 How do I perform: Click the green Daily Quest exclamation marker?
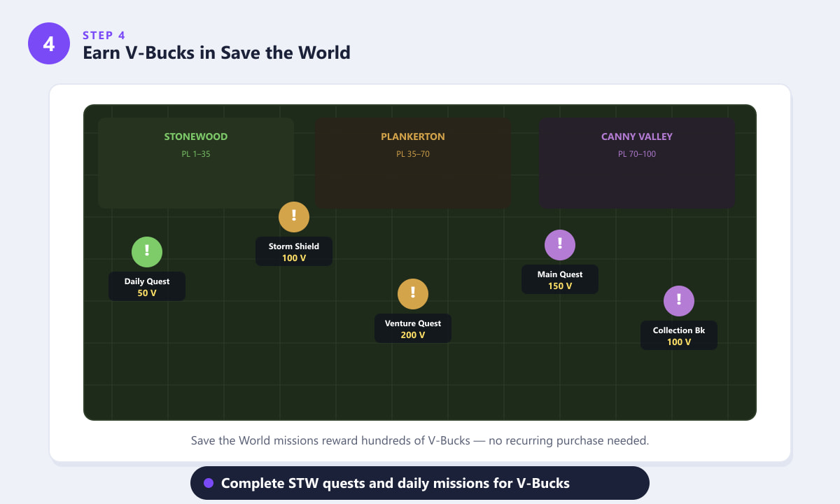point(147,252)
